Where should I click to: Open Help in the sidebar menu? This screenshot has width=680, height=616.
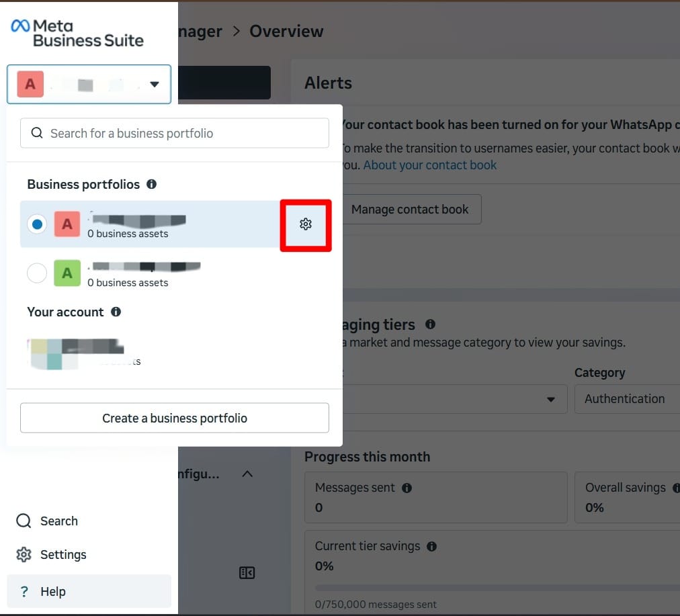click(89, 591)
